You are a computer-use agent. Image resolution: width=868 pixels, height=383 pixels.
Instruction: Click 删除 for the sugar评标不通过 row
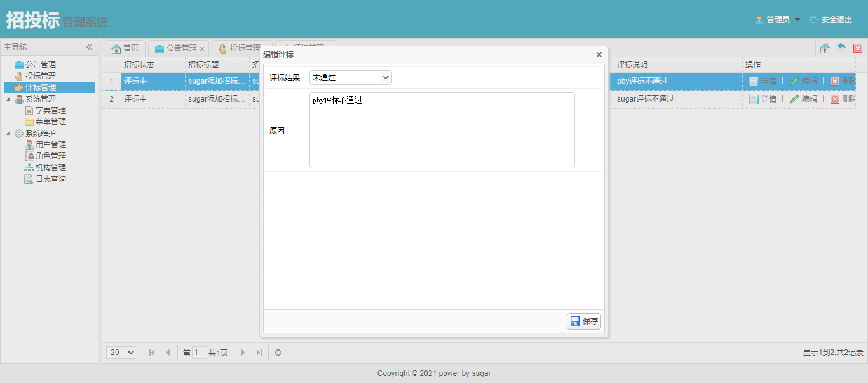[x=843, y=99]
